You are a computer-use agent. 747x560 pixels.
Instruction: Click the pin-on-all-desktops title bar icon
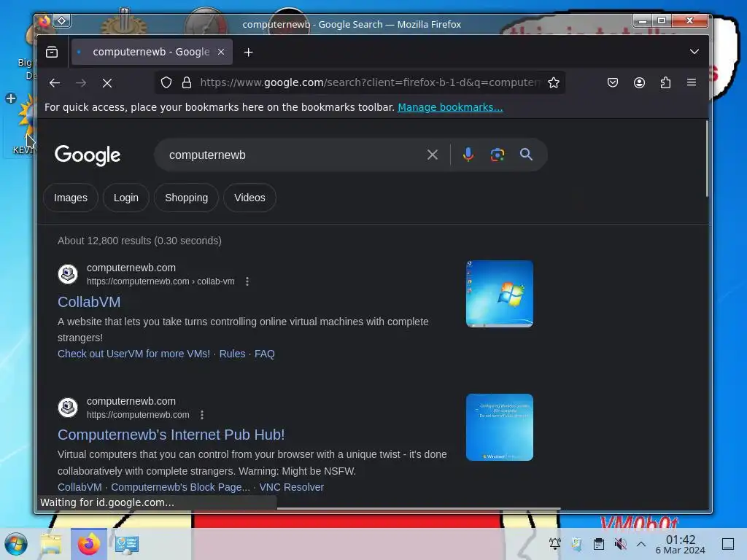62,21
